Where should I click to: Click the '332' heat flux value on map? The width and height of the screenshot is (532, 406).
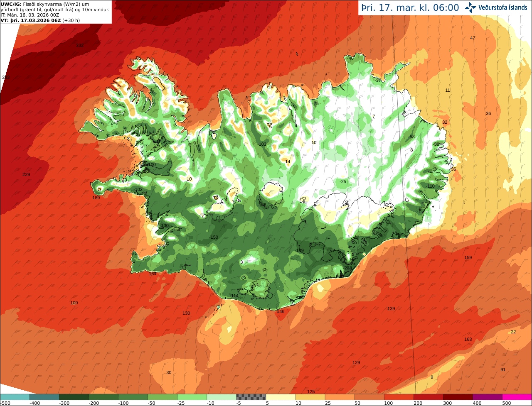[80, 45]
